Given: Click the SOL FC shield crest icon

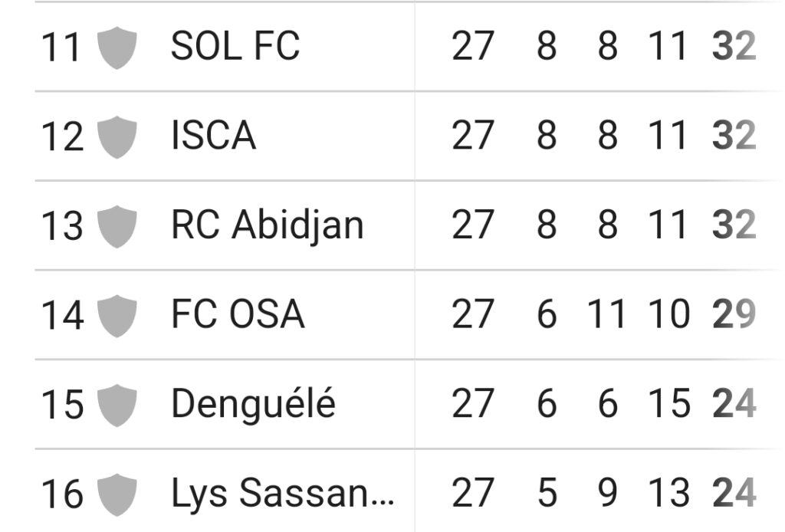Looking at the screenshot, I should tap(117, 48).
